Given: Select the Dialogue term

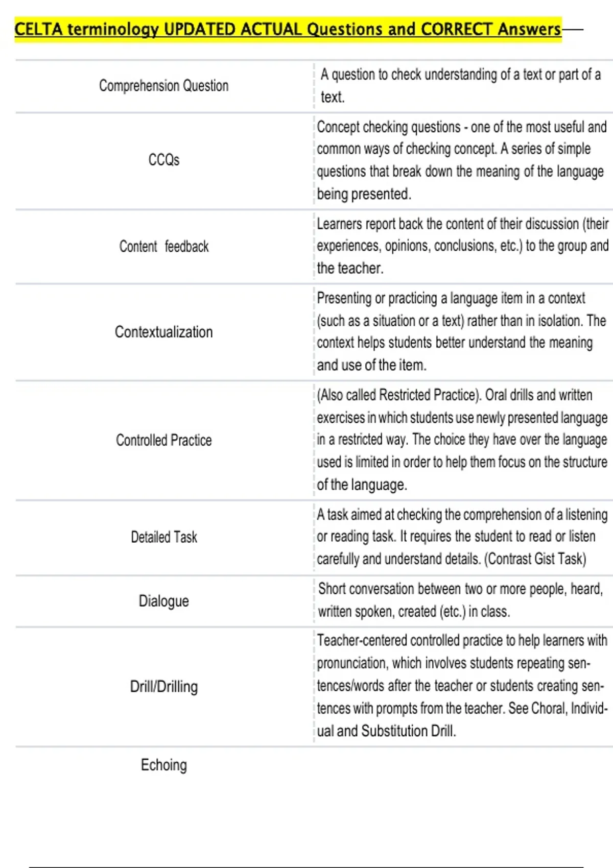Looking at the screenshot, I should 163,601.
